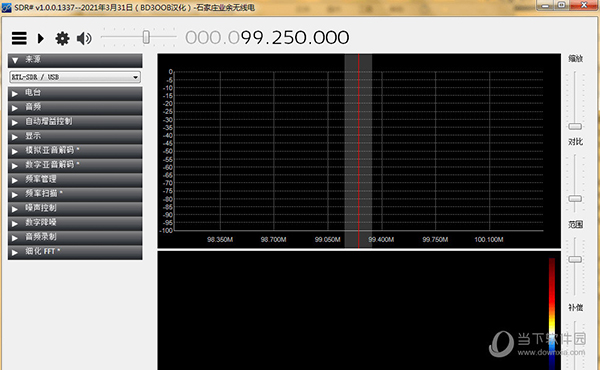Open the hamburger main menu

point(19,38)
